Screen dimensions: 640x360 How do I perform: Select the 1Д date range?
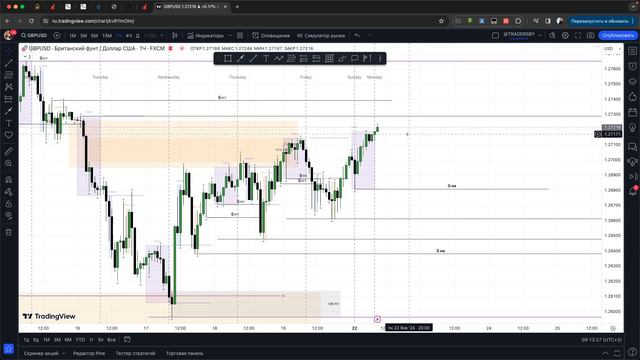(26, 340)
